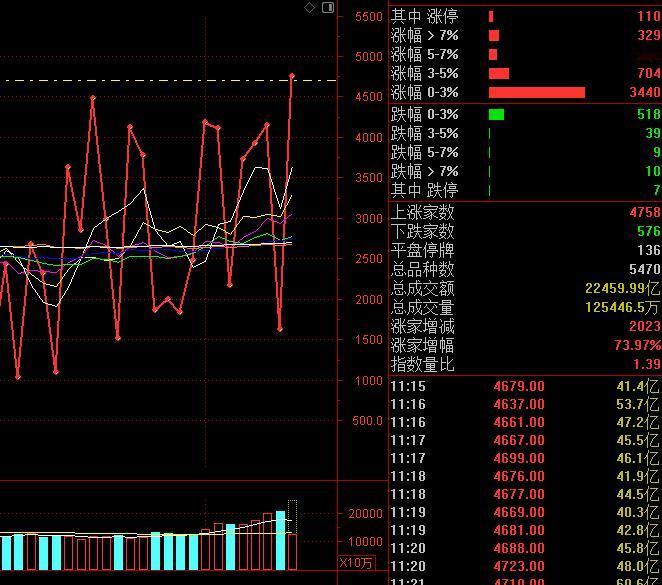The width and height of the screenshot is (662, 585).
Task: Click the 总成交额 label
Action: (422, 288)
